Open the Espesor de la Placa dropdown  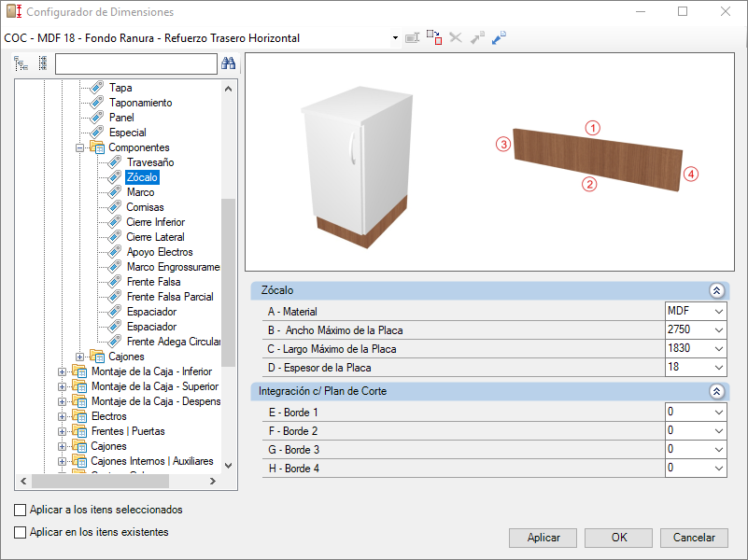coord(719,368)
